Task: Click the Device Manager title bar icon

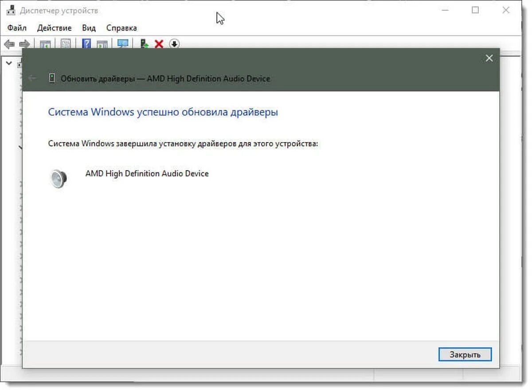Action: tap(12, 10)
